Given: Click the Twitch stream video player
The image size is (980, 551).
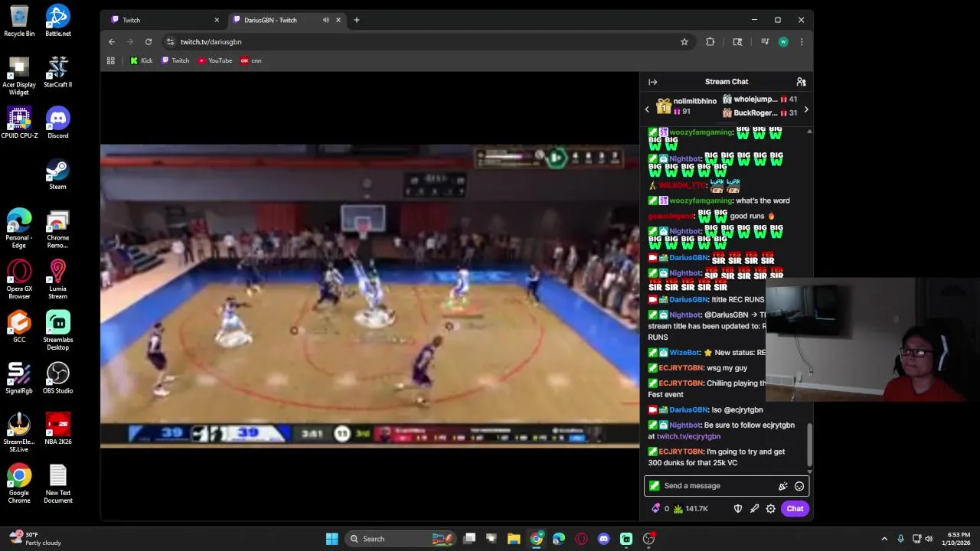Looking at the screenshot, I should coord(370,295).
